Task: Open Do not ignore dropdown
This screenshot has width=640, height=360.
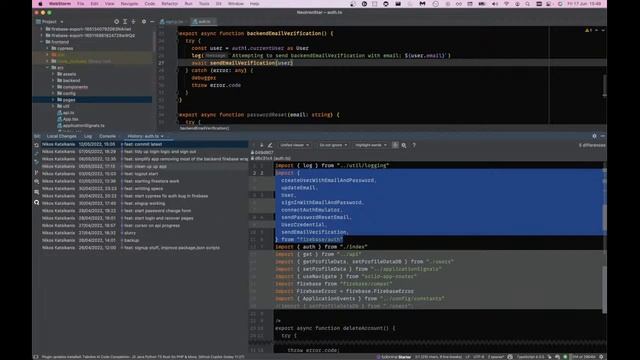Action: (333, 145)
